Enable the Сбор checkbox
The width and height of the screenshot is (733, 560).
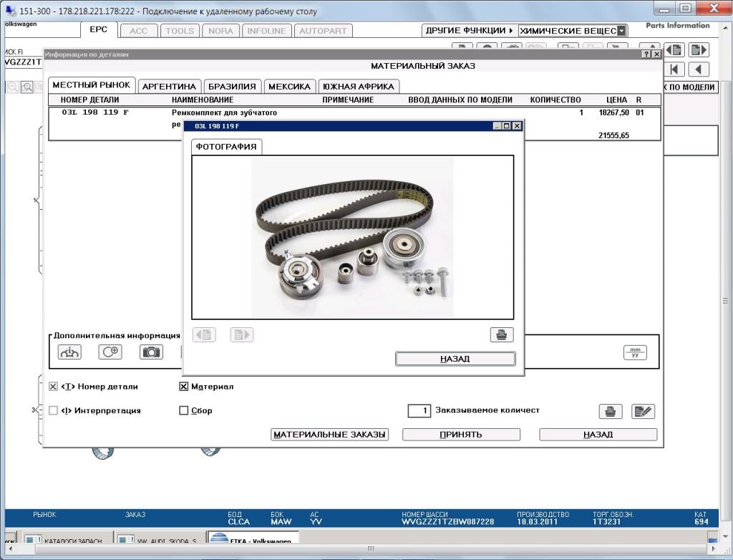pos(184,410)
